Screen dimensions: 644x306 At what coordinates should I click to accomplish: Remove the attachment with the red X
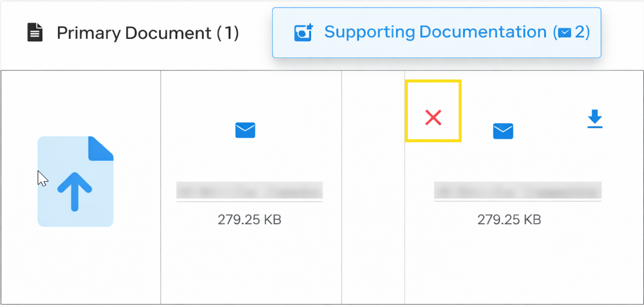tap(433, 118)
